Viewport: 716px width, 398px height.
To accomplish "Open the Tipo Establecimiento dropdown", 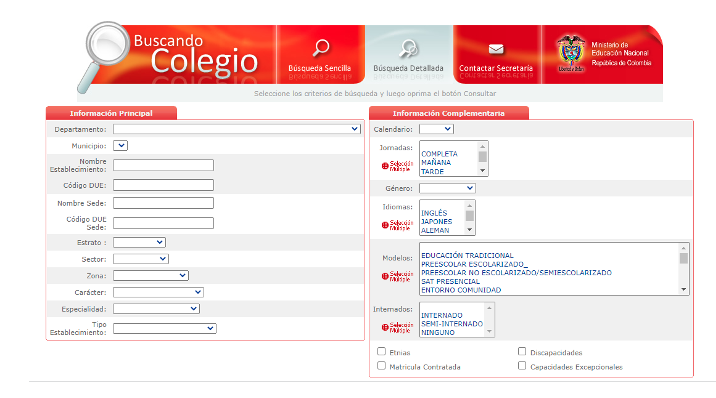I will pos(165,329).
